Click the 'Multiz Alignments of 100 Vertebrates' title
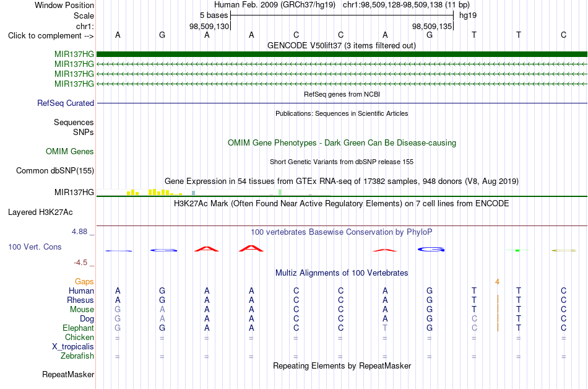Image resolution: width=588 pixels, height=389 pixels. click(x=342, y=273)
